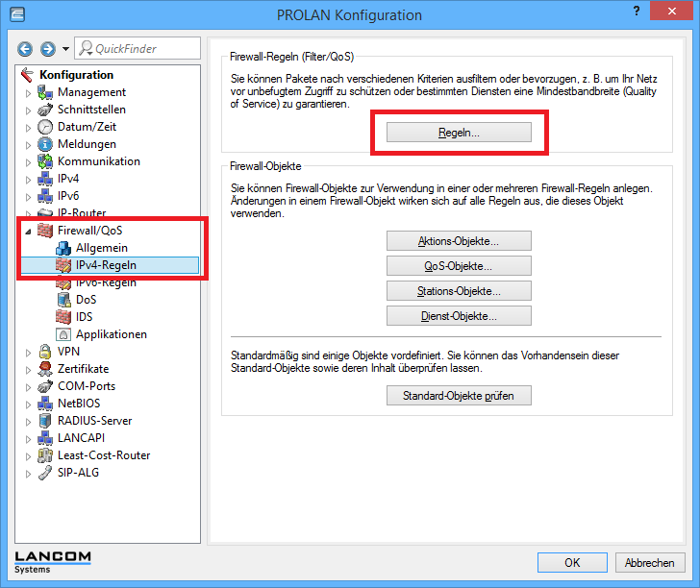The width and height of the screenshot is (700, 588).
Task: Click the IPv6 network icon
Action: click(x=44, y=196)
